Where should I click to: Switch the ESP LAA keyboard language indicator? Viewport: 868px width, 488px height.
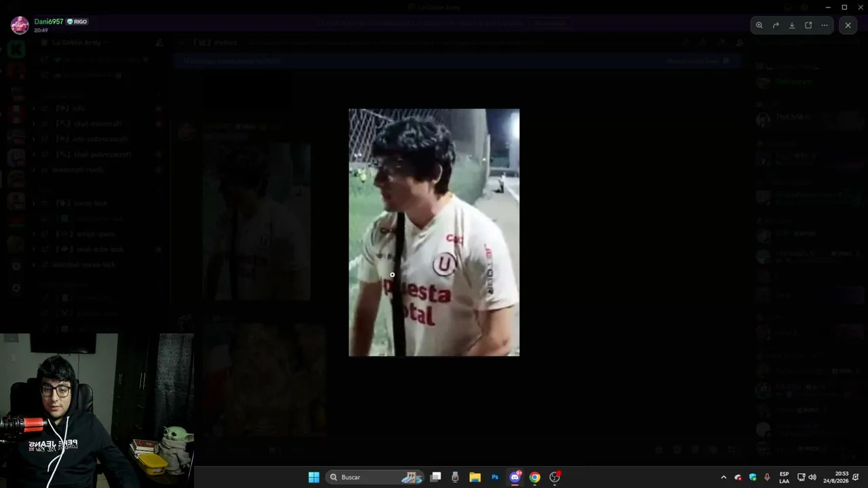(x=784, y=477)
